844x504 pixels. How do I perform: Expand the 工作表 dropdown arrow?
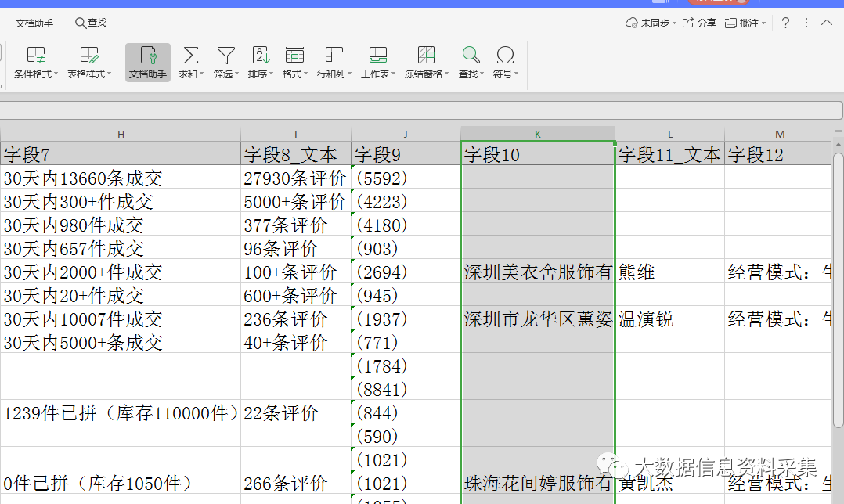pos(394,74)
